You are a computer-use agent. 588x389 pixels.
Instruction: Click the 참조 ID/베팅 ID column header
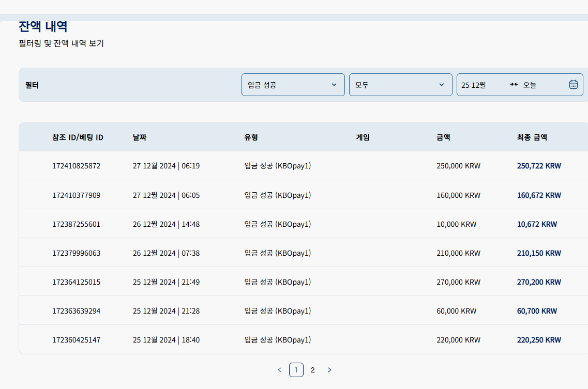pyautogui.click(x=78, y=137)
